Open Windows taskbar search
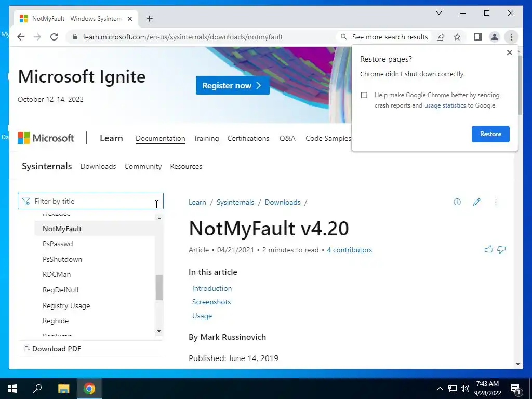 coord(37,389)
